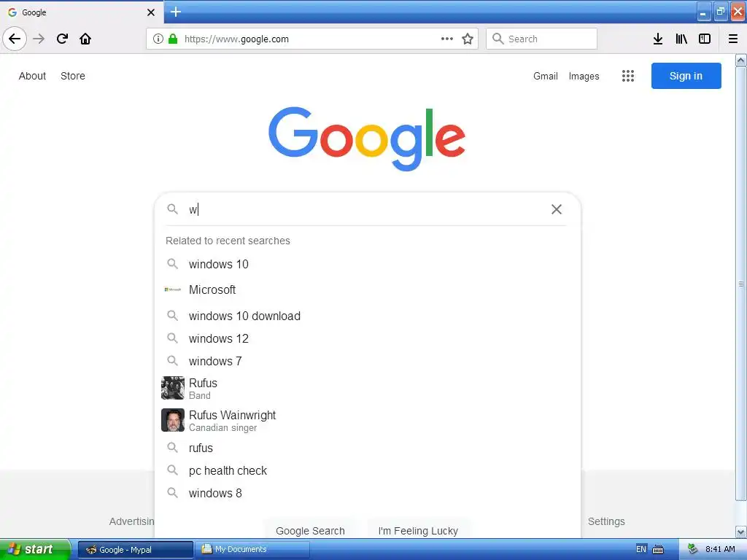Open the downloads arrow icon
Screen dimensions: 747x560
tap(658, 39)
